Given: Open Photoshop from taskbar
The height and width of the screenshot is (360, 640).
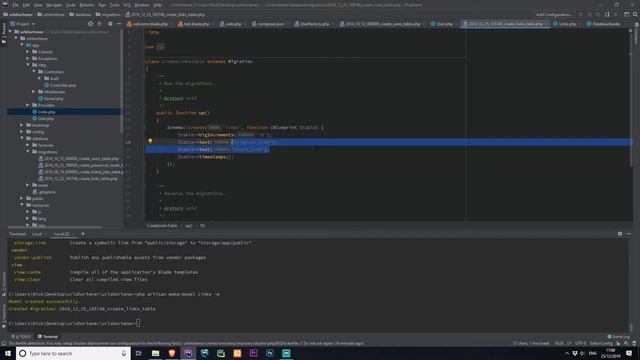Looking at the screenshot, I should tap(270, 353).
